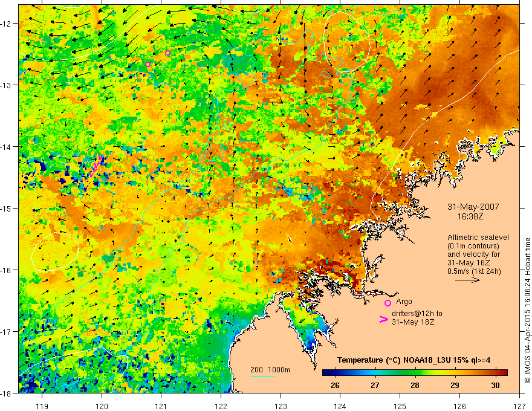Click the IMOS copyright timestamp text
This screenshot has width=532, height=411.
pyautogui.click(x=528, y=312)
